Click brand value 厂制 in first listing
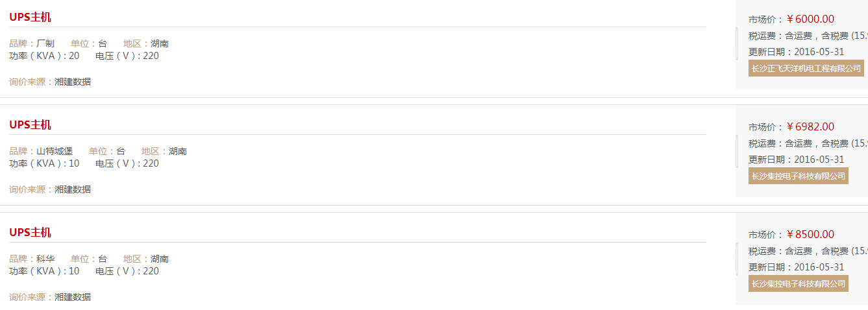The height and width of the screenshot is (310, 868). [45, 43]
